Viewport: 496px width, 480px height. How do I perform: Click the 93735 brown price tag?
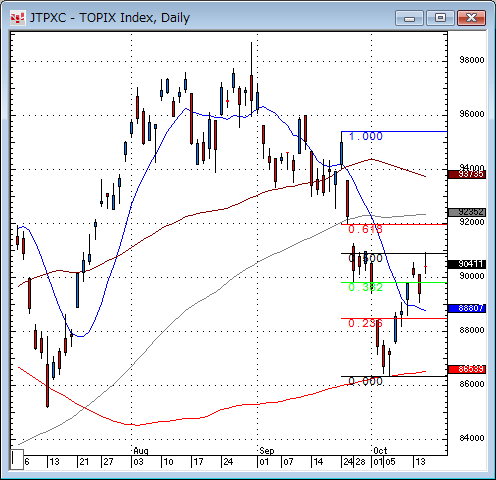[467, 174]
